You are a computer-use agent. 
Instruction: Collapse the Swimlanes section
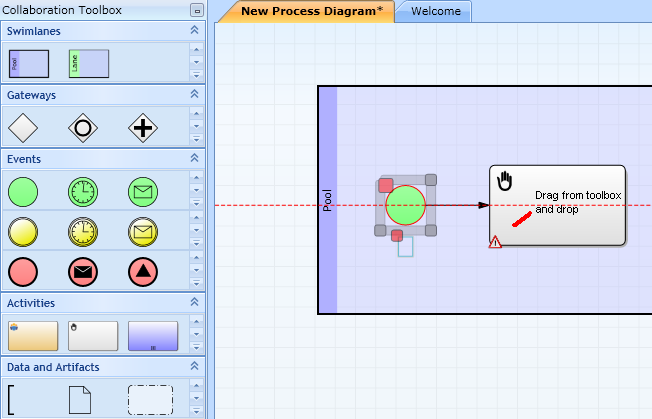pyautogui.click(x=194, y=30)
